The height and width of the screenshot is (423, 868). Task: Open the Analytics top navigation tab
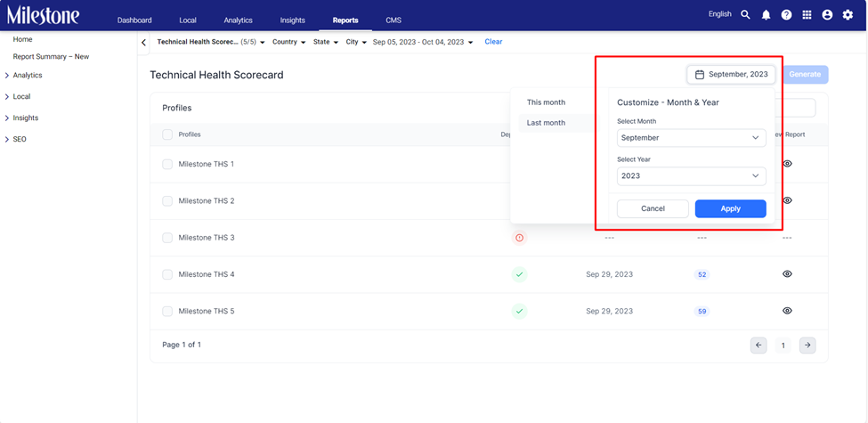coord(238,20)
